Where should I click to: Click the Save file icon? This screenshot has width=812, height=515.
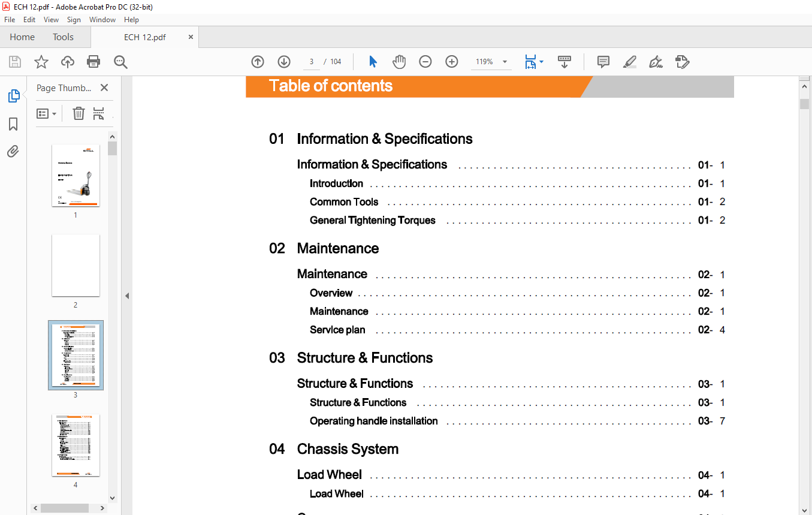tap(15, 62)
